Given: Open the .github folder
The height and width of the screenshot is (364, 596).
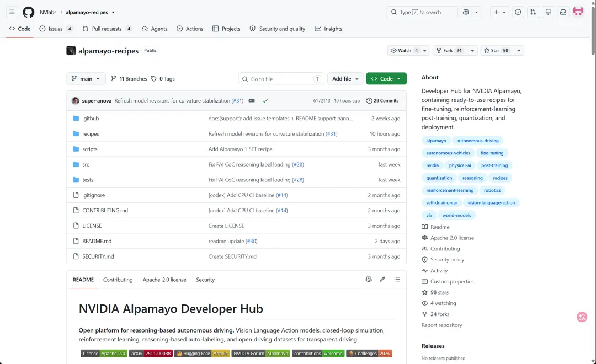Looking at the screenshot, I should point(91,119).
